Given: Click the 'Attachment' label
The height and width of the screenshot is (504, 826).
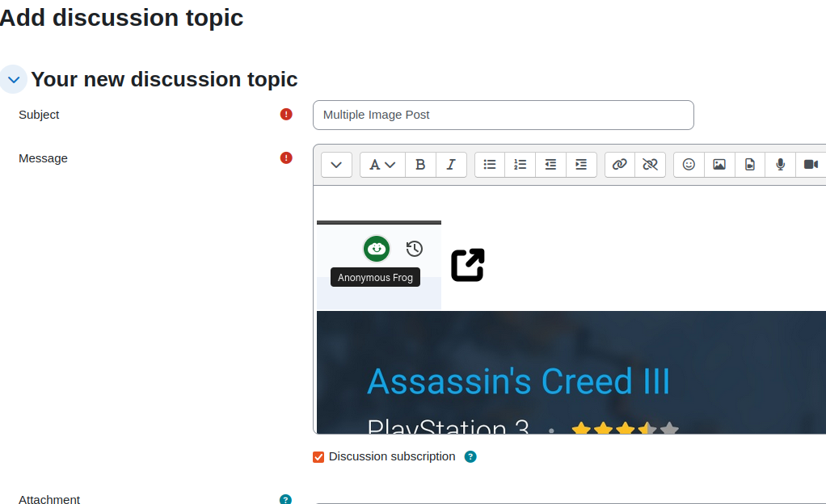Looking at the screenshot, I should click(49, 499).
